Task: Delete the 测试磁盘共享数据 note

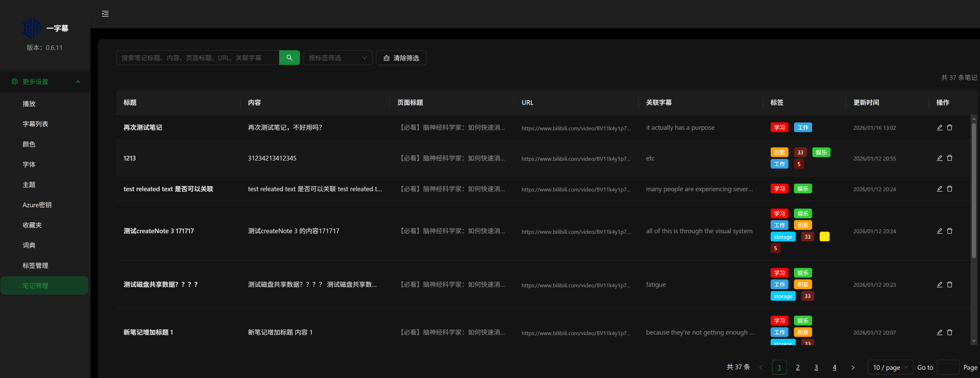Action: click(x=949, y=285)
